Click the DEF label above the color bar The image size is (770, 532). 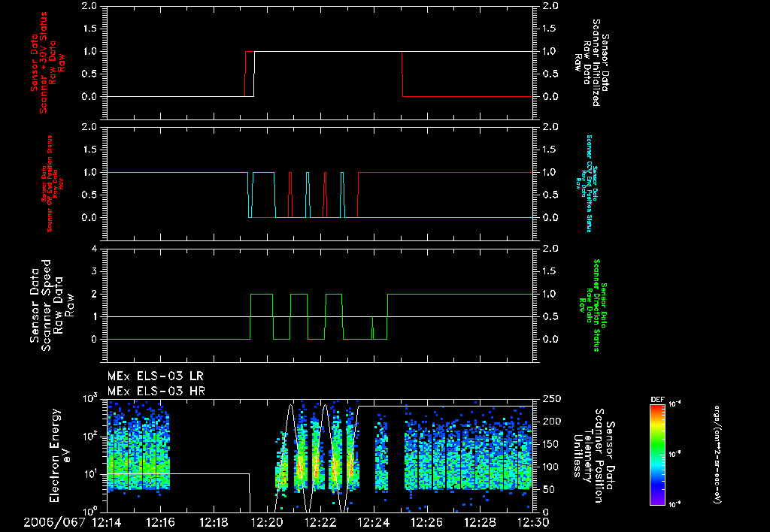tap(657, 400)
